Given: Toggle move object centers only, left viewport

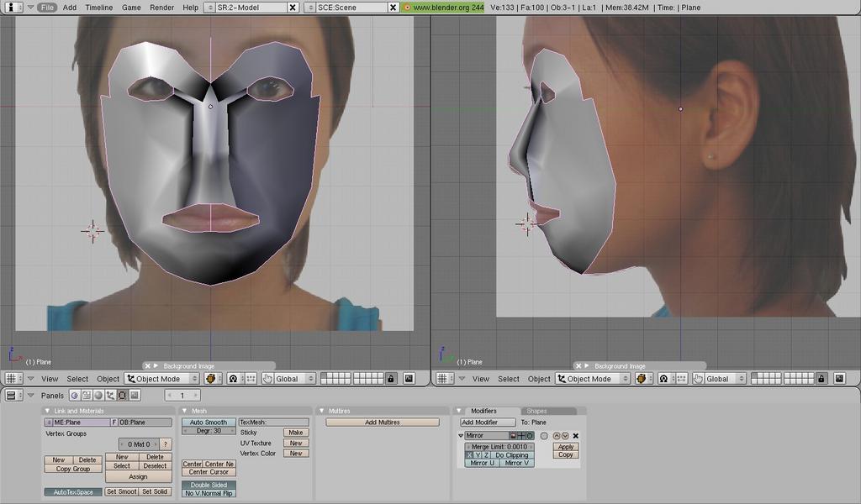Looking at the screenshot, I should 251,378.
